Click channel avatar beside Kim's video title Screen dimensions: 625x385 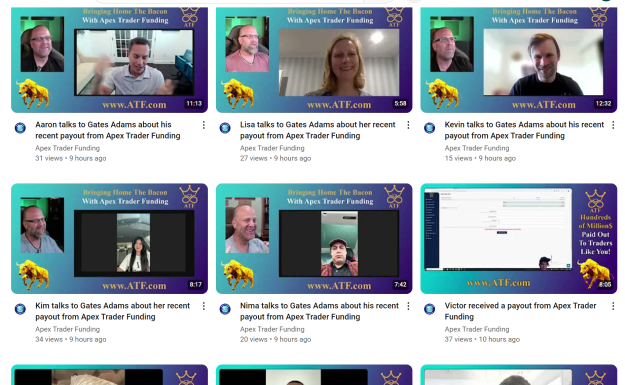[x=20, y=309]
